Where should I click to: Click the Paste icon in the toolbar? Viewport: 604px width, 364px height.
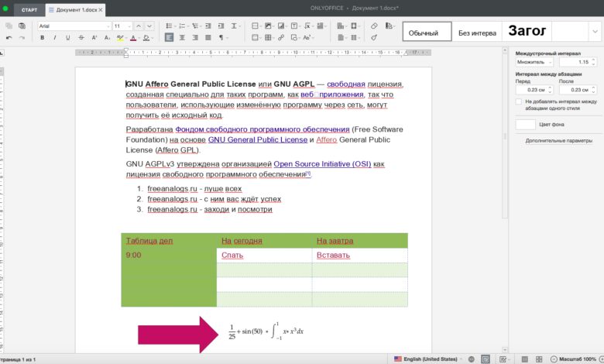pos(22,26)
